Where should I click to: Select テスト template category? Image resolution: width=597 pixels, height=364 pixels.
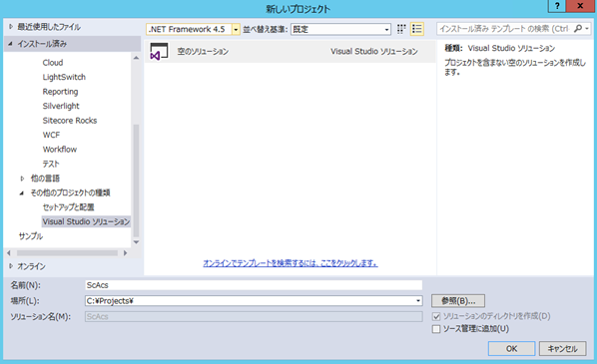pyautogui.click(x=51, y=164)
